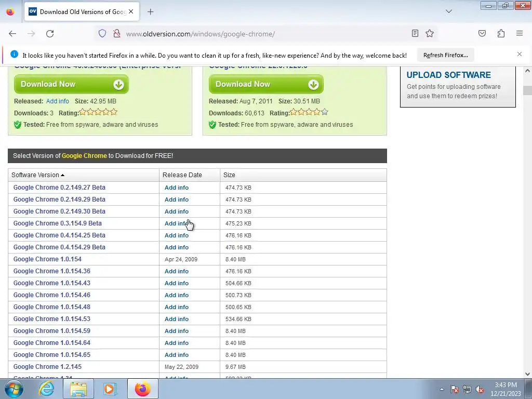Open Windows Media Player from taskbar
Viewport: 532px width, 399px height.
(x=110, y=389)
